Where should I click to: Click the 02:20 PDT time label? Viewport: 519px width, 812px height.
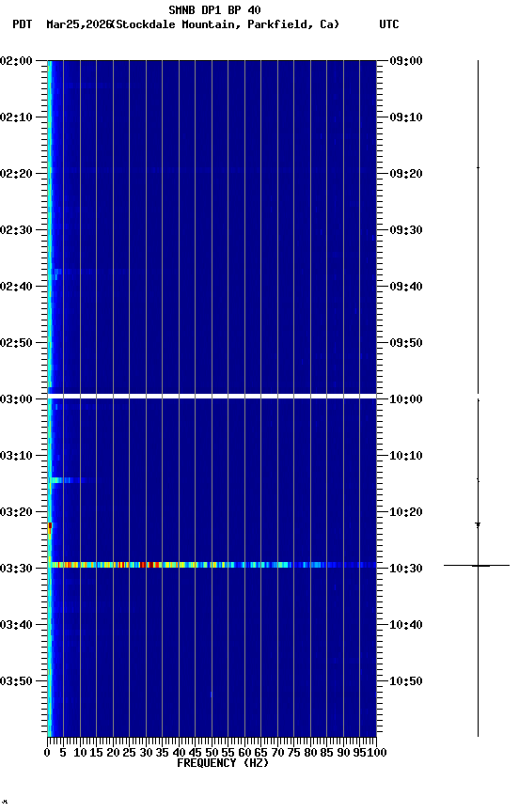[x=16, y=174]
